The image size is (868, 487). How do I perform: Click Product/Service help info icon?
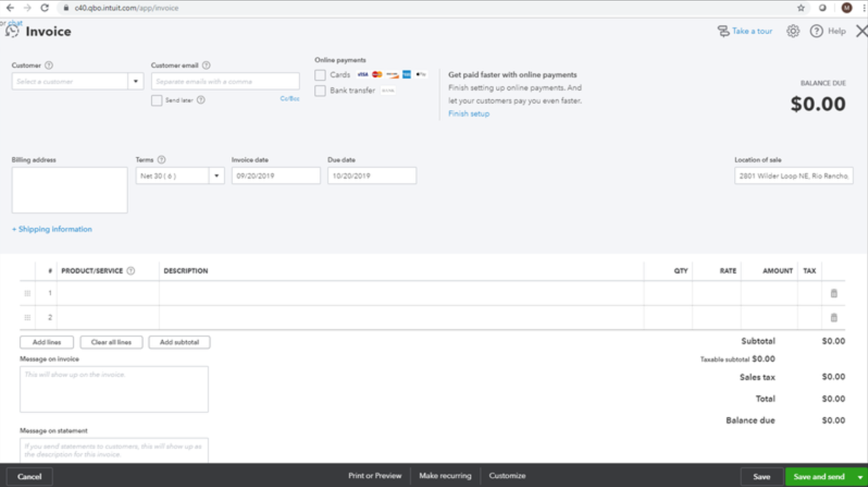[131, 271]
